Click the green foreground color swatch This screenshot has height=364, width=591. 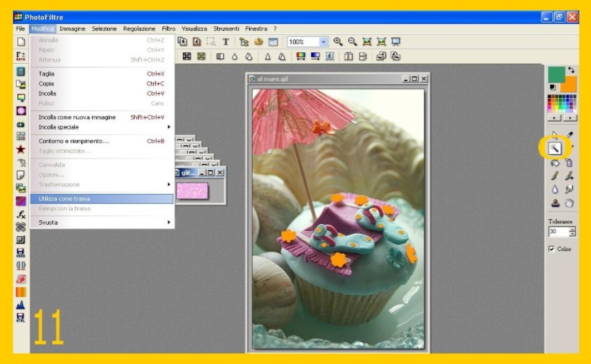point(555,74)
